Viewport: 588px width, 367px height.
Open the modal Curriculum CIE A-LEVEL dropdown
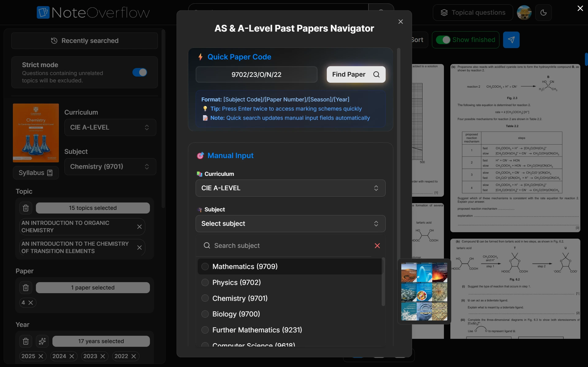click(290, 188)
